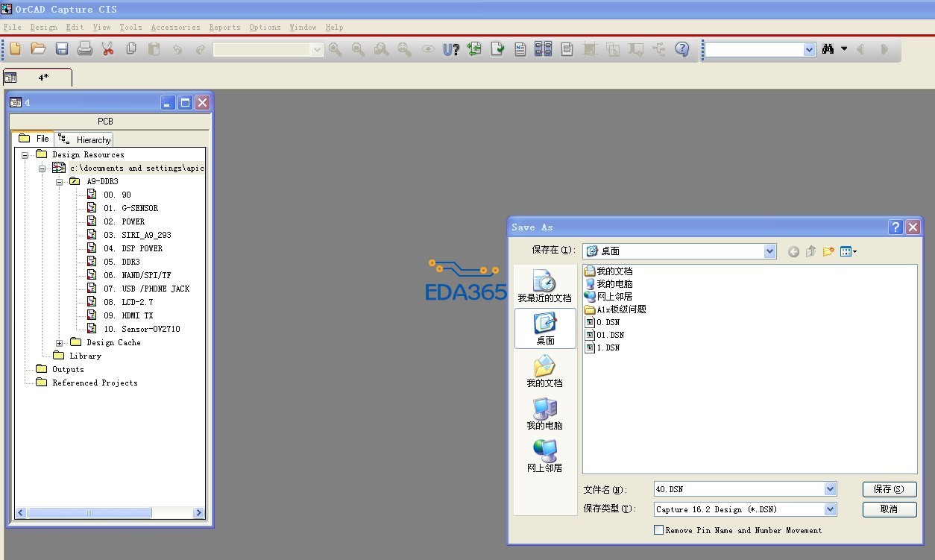This screenshot has height=560, width=935.
Task: Collapse the Design Resources tree node
Action: [25, 154]
